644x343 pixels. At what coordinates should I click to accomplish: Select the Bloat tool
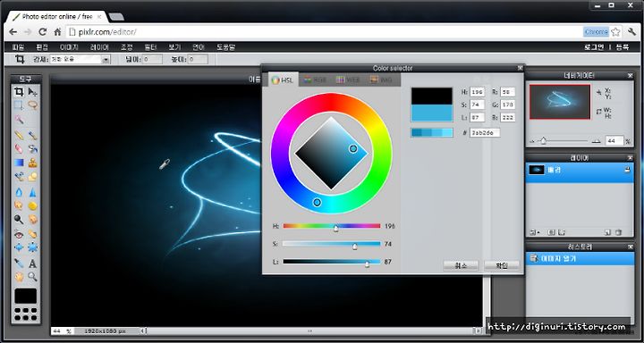tap(19, 247)
